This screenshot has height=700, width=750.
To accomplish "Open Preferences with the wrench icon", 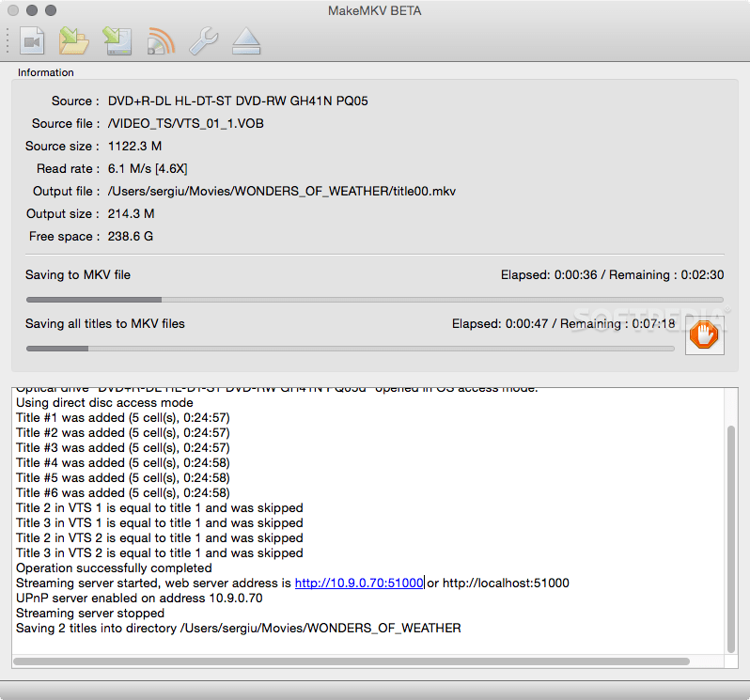I will pos(204,41).
